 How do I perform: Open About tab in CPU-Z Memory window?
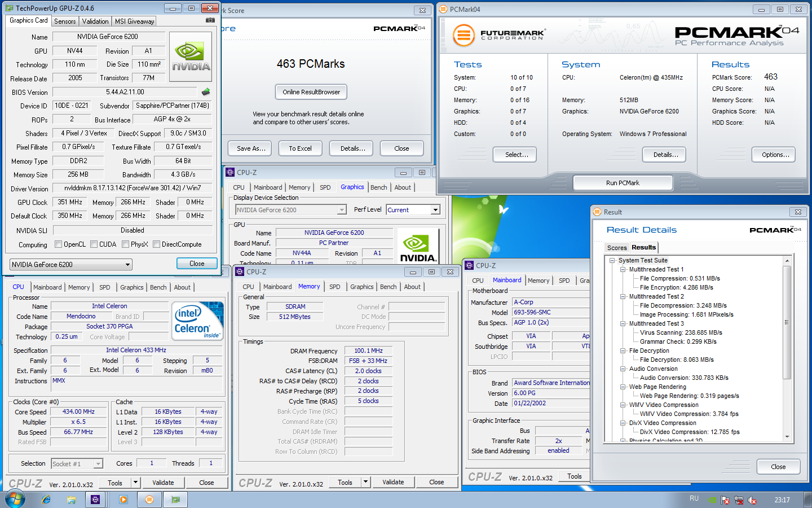click(x=412, y=287)
